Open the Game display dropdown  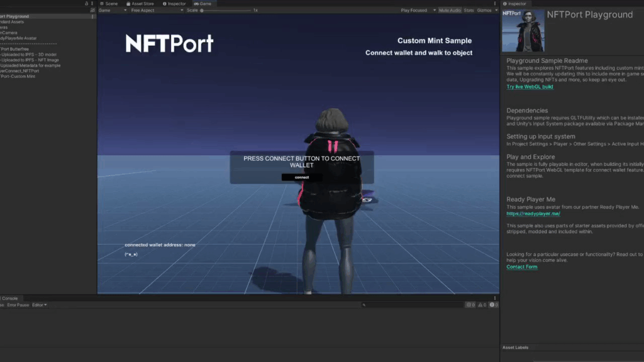point(113,10)
